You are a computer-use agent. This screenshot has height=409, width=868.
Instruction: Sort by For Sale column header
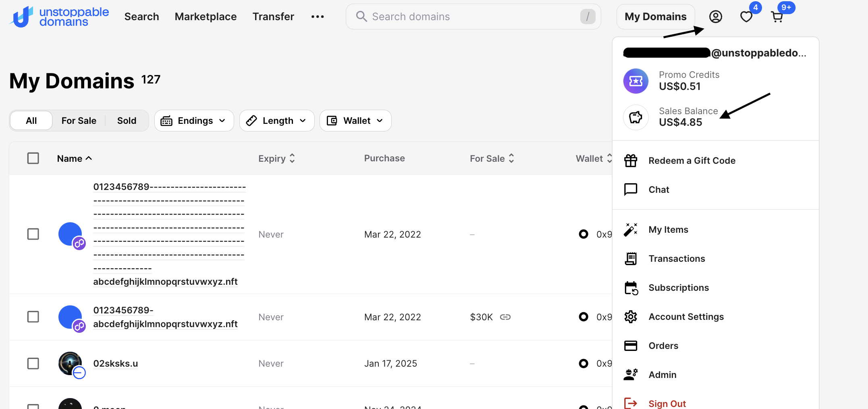point(492,159)
